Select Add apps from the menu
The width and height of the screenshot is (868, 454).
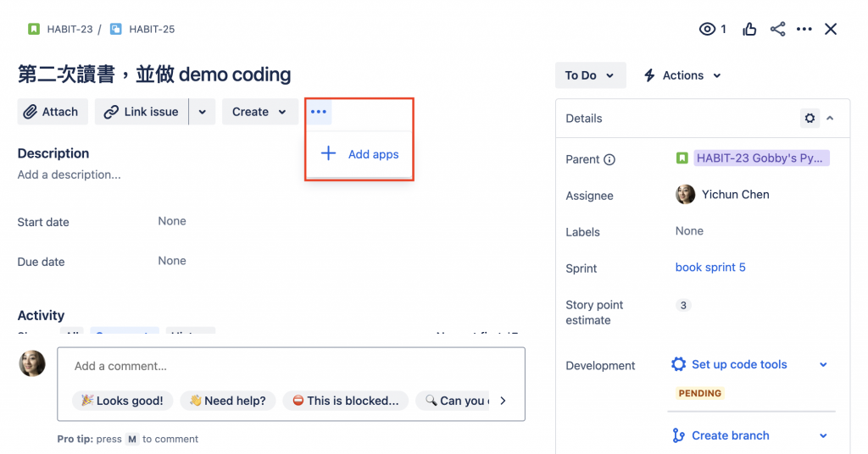360,154
